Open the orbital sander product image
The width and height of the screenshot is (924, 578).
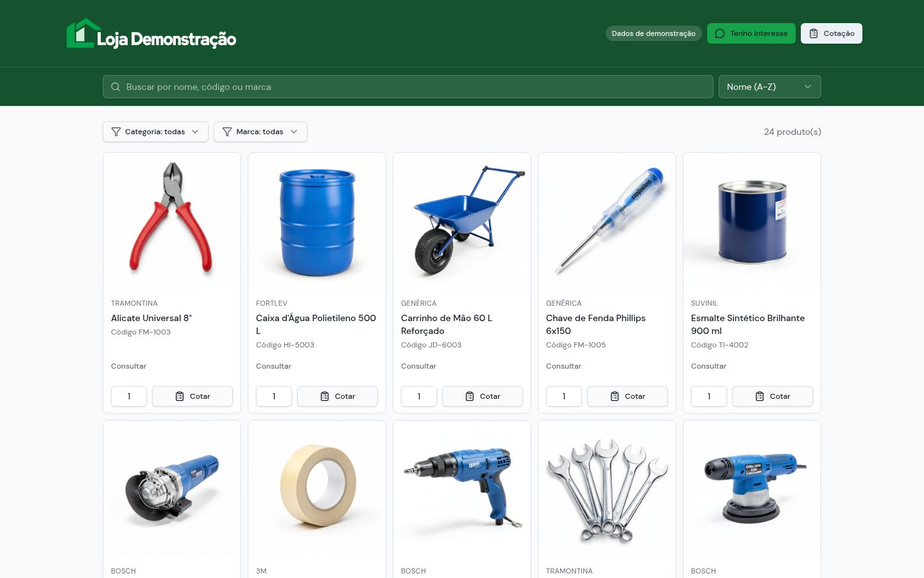pyautogui.click(x=752, y=489)
